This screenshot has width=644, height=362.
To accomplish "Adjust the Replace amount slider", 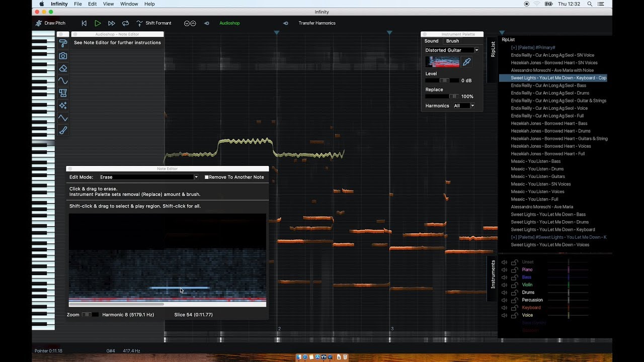I will [x=442, y=97].
